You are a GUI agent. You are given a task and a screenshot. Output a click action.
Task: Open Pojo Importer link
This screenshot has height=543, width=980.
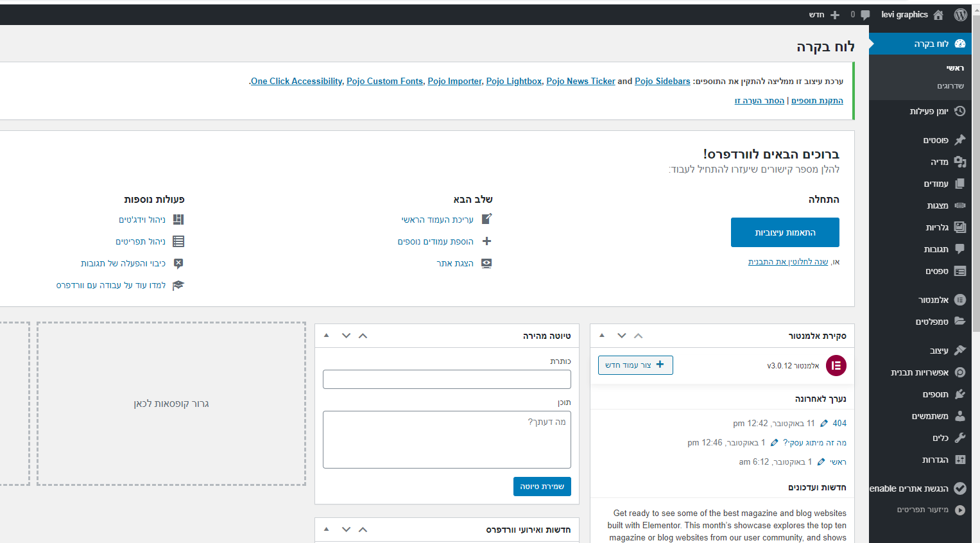[x=455, y=81]
